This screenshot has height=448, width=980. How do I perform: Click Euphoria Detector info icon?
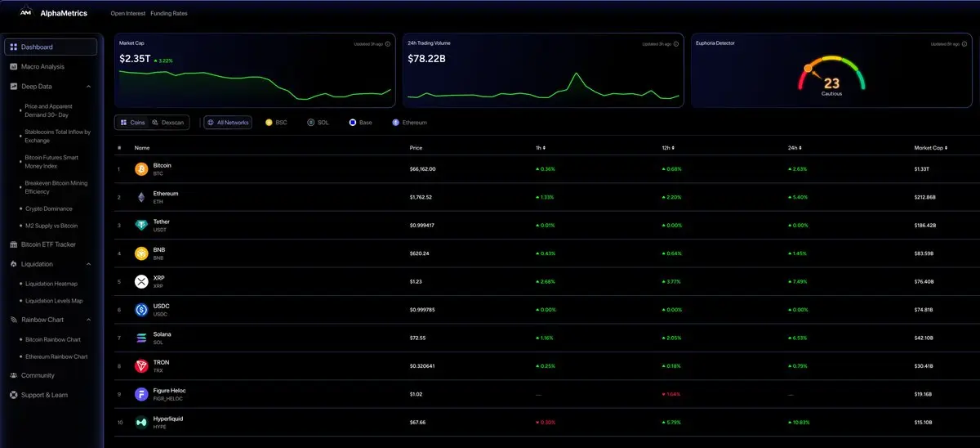[964, 44]
